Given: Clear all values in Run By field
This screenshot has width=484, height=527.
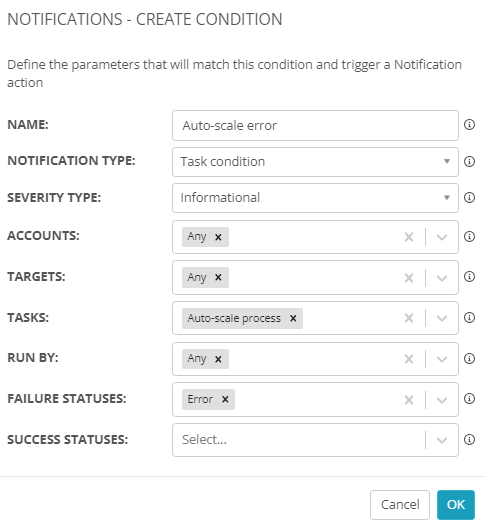Looking at the screenshot, I should (x=409, y=359).
